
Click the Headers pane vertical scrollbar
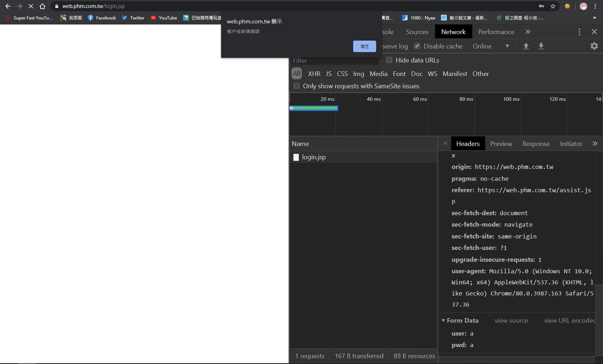pyautogui.click(x=599, y=320)
